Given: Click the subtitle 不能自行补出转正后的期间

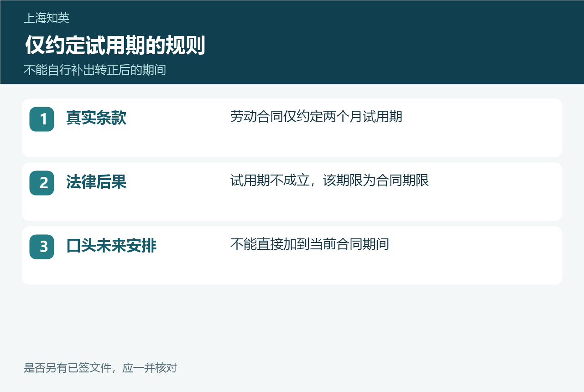Looking at the screenshot, I should click(x=95, y=70).
